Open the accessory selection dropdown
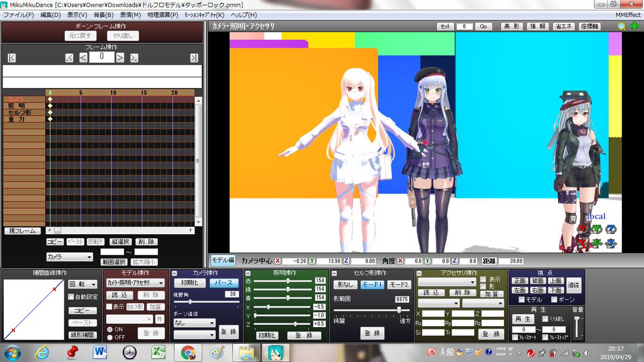 (x=447, y=282)
